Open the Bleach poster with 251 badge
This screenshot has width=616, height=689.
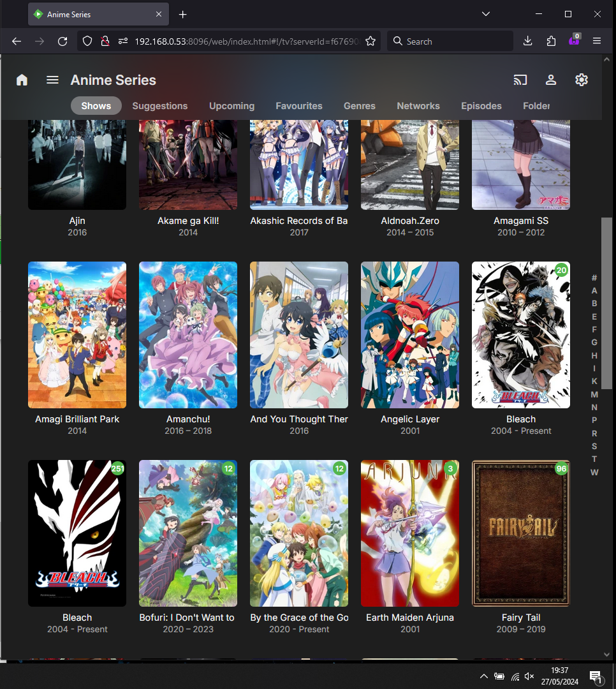pos(77,533)
